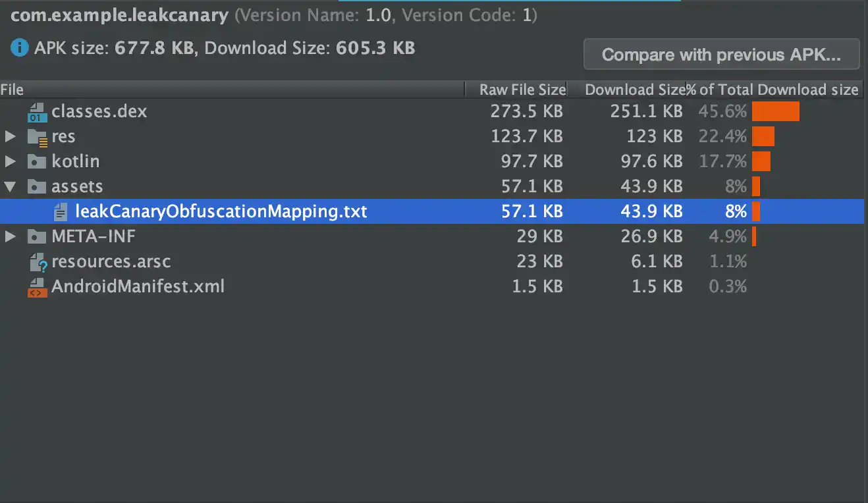
Task: Click the 605.3 KB download size text
Action: coord(375,48)
